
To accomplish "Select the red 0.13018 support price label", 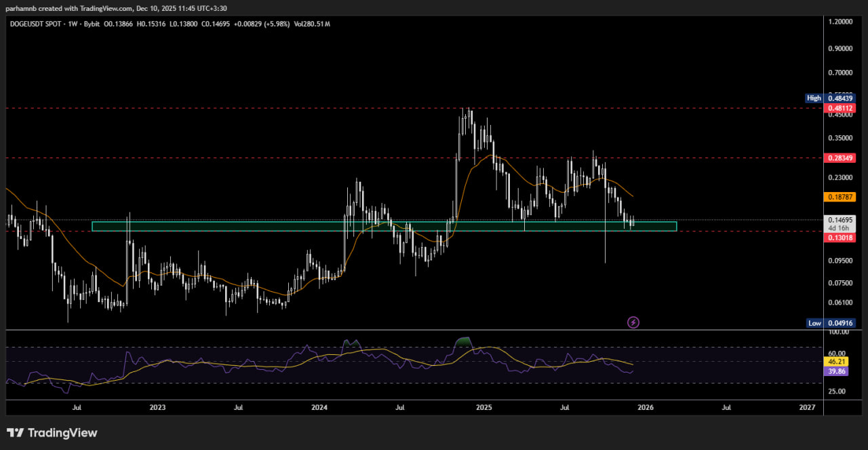I will 840,238.
